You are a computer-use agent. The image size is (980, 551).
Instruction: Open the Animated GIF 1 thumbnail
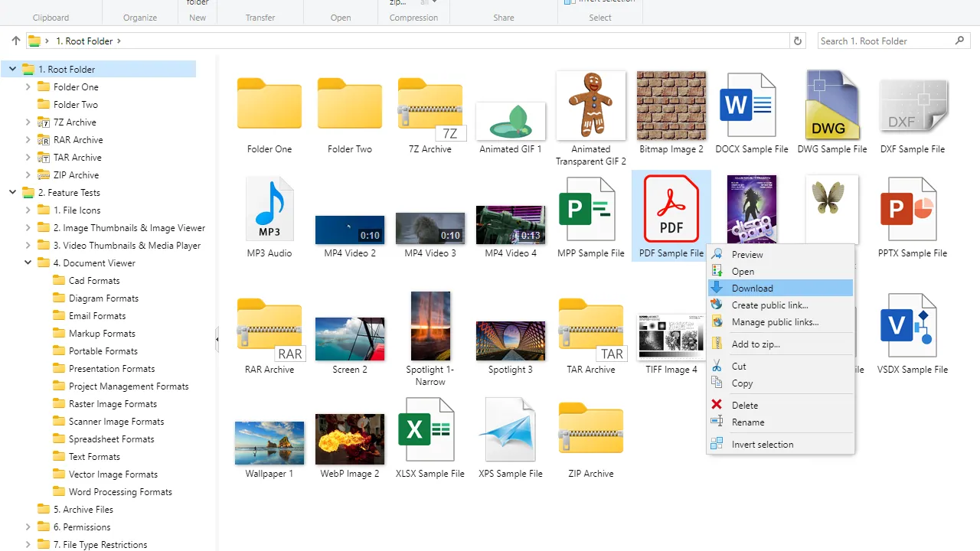511,121
